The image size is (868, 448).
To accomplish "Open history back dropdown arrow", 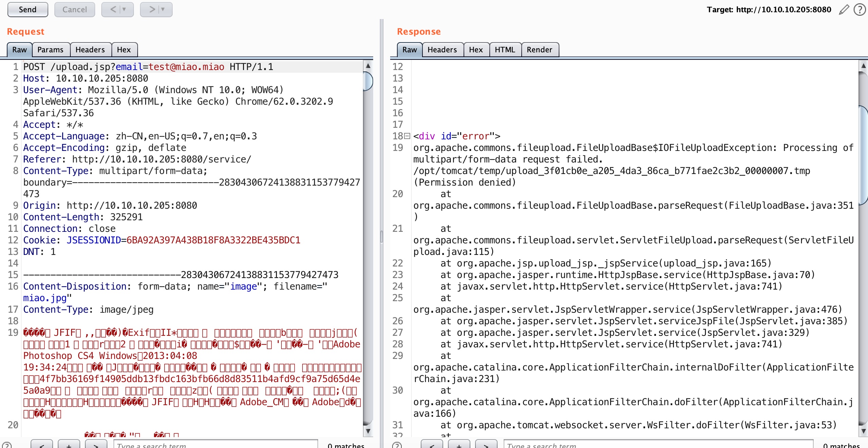I will pyautogui.click(x=124, y=10).
